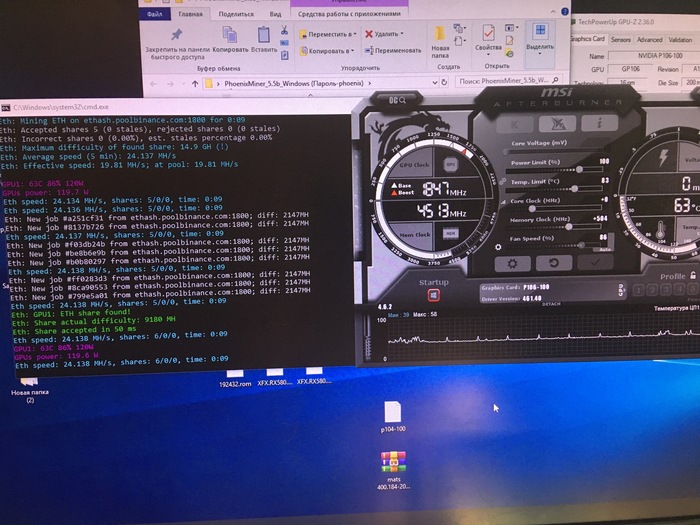
Task: Open Afterburner settings gear button
Action: 512,263
